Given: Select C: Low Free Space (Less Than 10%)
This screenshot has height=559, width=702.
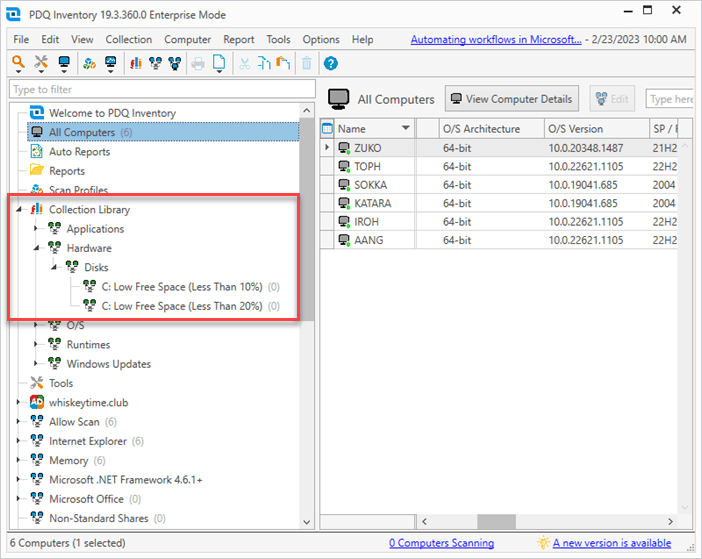Looking at the screenshot, I should tap(182, 287).
